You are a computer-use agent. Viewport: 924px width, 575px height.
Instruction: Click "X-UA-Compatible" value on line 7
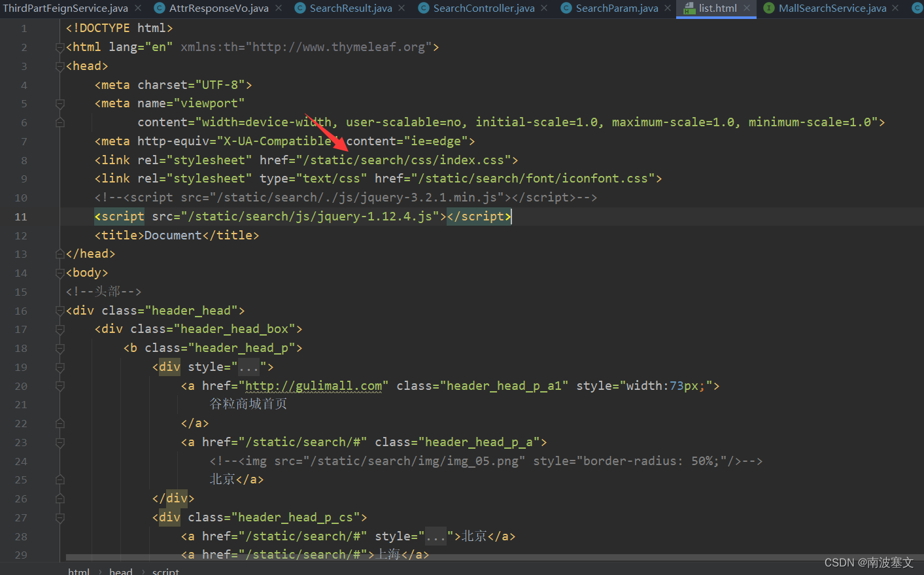point(278,141)
